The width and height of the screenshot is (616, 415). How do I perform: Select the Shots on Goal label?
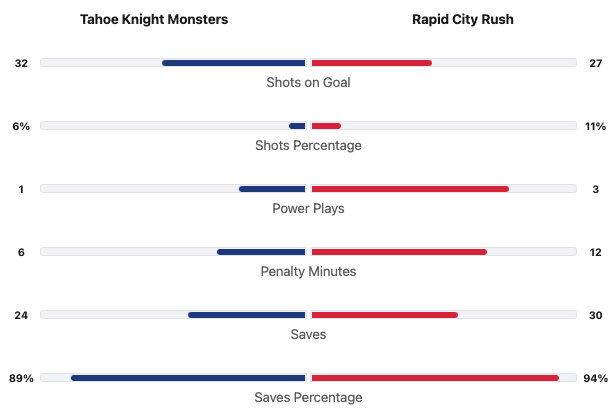[x=308, y=82]
